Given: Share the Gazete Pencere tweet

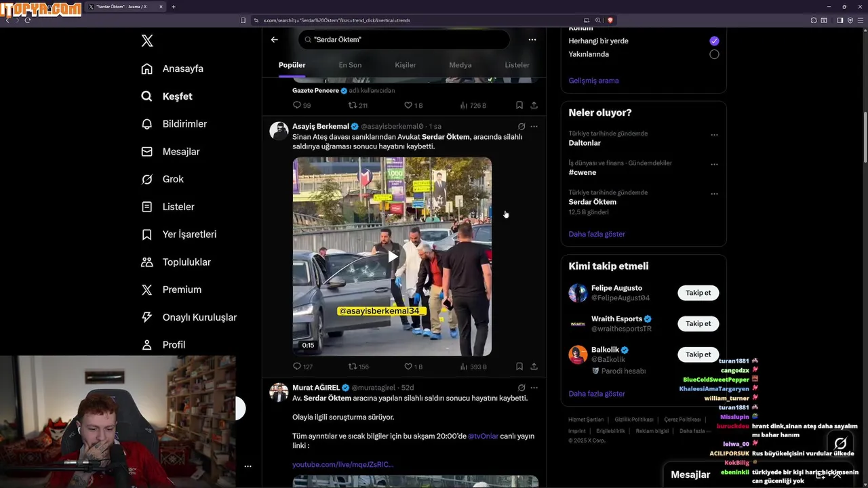Looking at the screenshot, I should pyautogui.click(x=534, y=105).
